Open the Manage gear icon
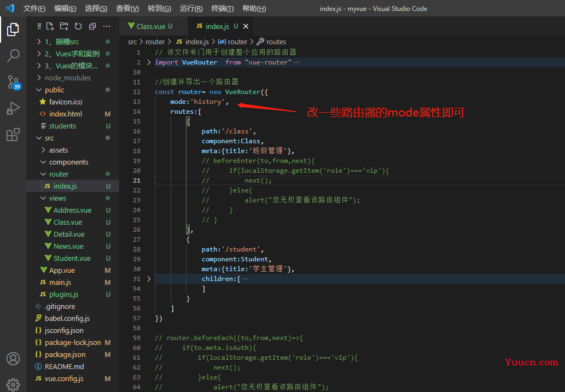The height and width of the screenshot is (392, 565). tap(13, 384)
